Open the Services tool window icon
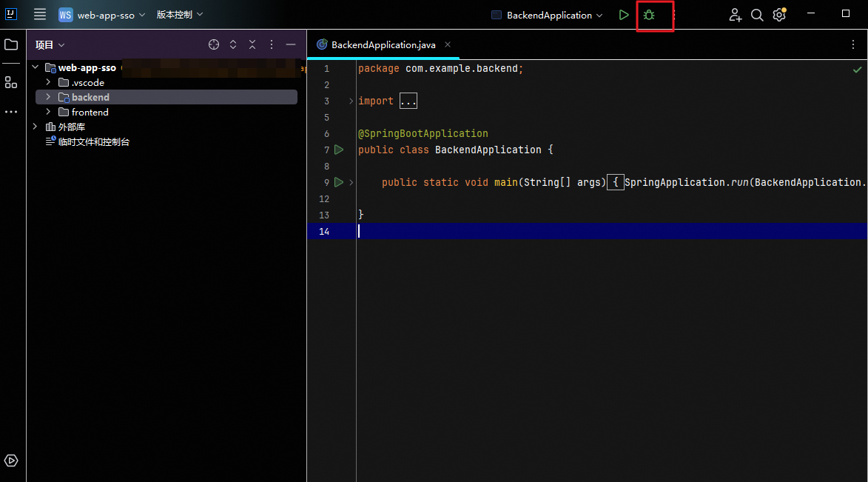Viewport: 868px width, 482px height. (11, 461)
